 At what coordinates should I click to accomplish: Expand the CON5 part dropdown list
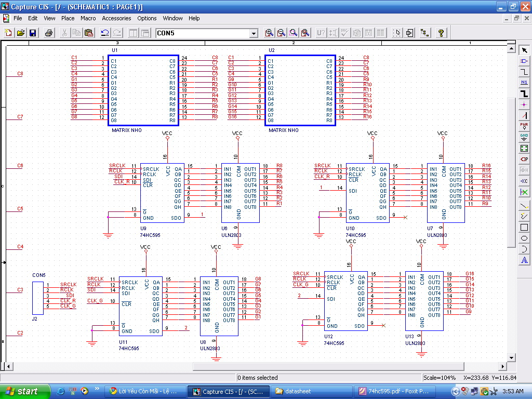tap(254, 34)
